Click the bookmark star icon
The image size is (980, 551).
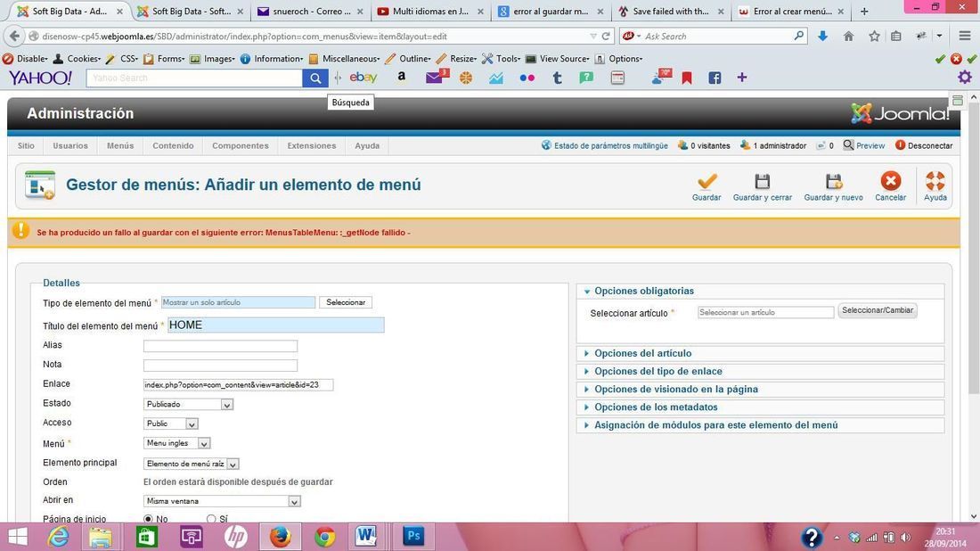pos(874,37)
